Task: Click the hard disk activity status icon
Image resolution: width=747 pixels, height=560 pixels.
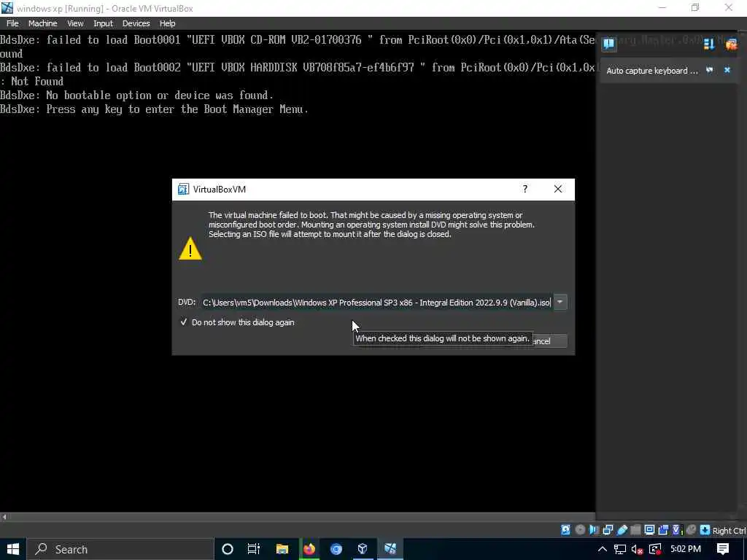Action: 566,529
